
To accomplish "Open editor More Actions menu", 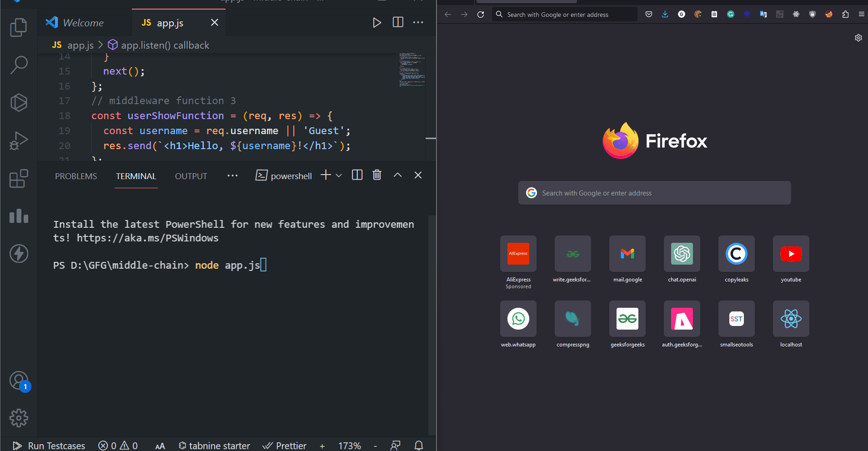I will click(x=418, y=22).
